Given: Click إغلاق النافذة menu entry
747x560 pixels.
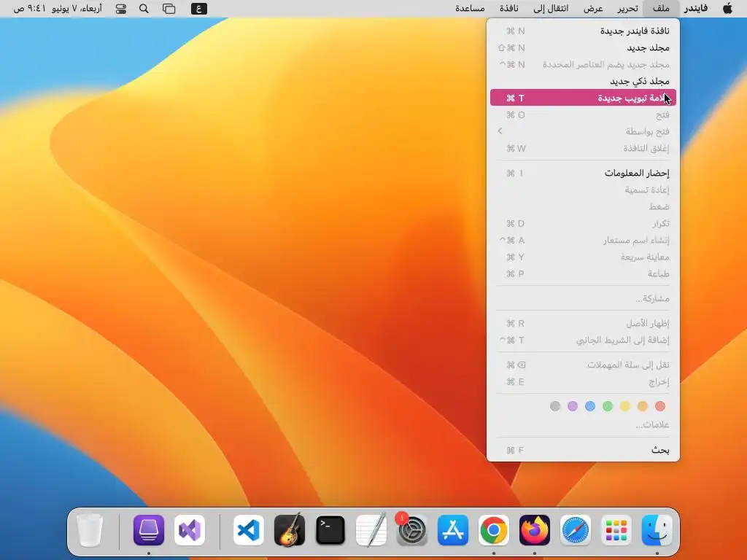Looking at the screenshot, I should point(583,148).
